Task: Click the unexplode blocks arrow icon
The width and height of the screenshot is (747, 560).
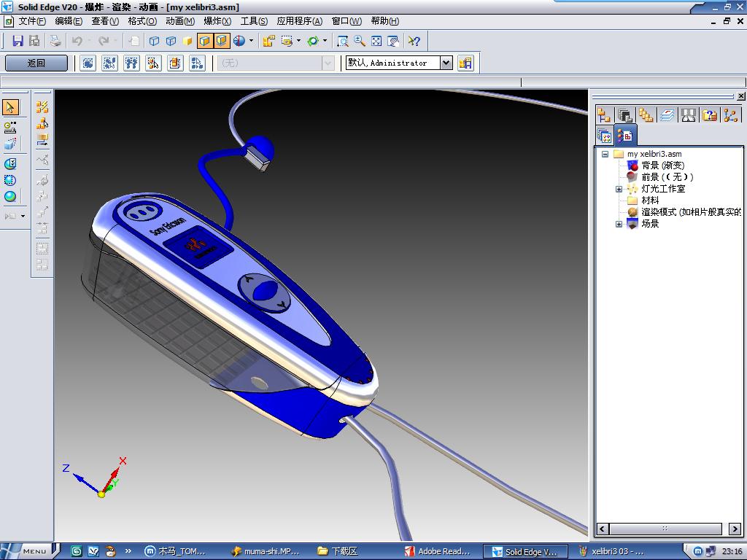Action: pos(42,140)
